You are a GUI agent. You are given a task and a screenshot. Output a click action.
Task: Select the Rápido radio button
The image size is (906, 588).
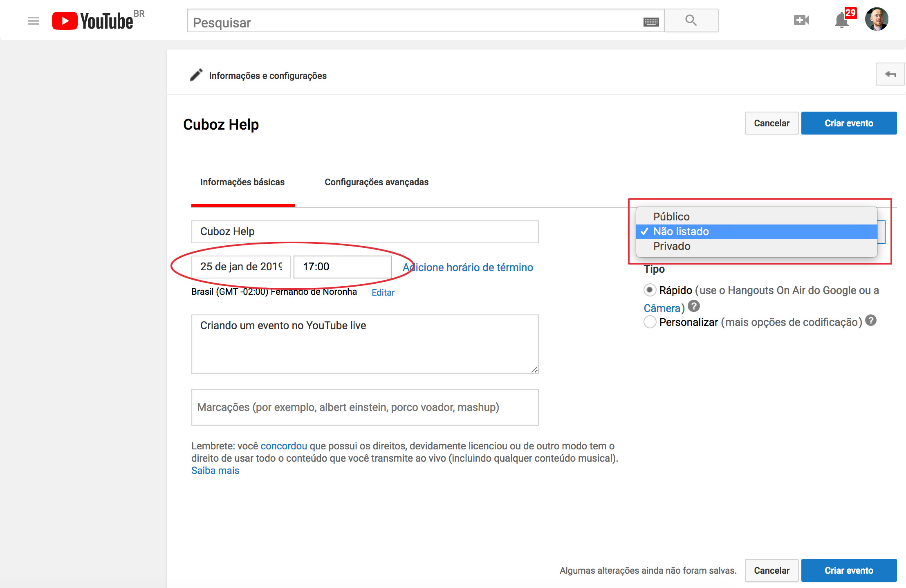[x=650, y=290]
